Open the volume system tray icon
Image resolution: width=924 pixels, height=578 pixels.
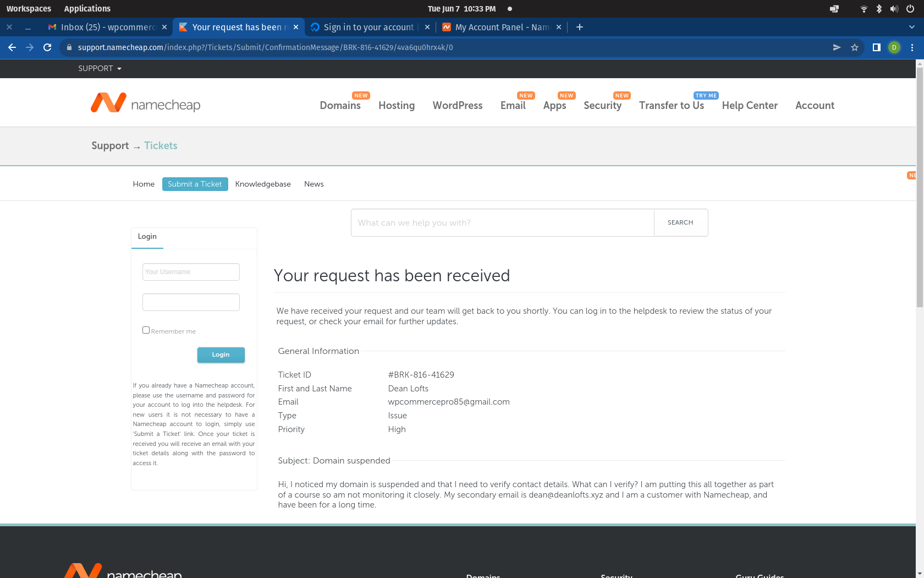click(894, 9)
